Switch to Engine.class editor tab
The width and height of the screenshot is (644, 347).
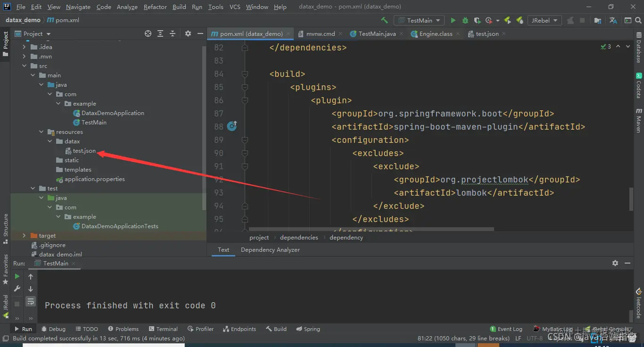tap(436, 33)
